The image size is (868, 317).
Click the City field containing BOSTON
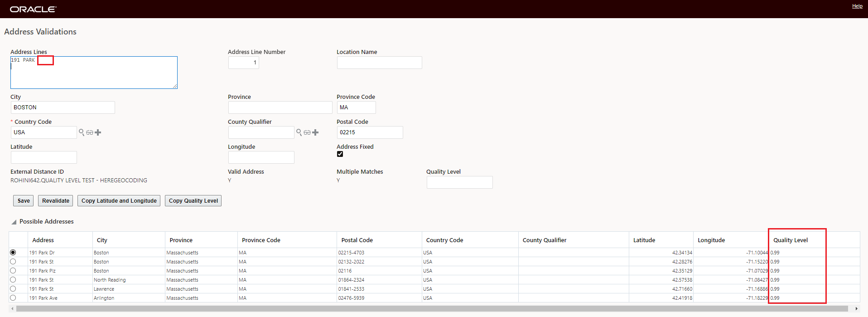63,107
